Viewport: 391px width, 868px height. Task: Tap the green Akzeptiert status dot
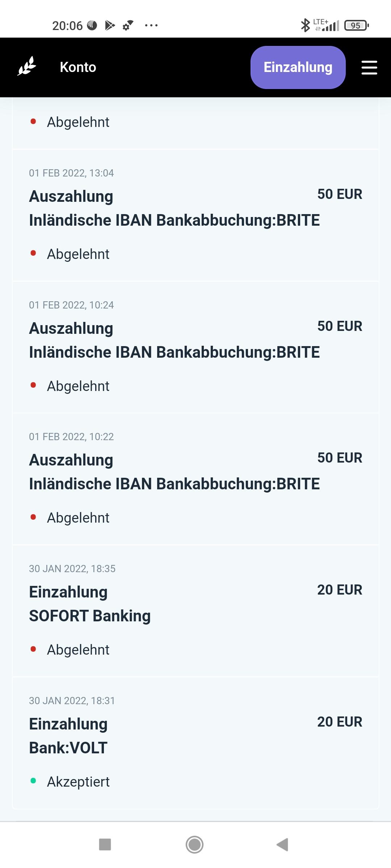click(x=33, y=781)
